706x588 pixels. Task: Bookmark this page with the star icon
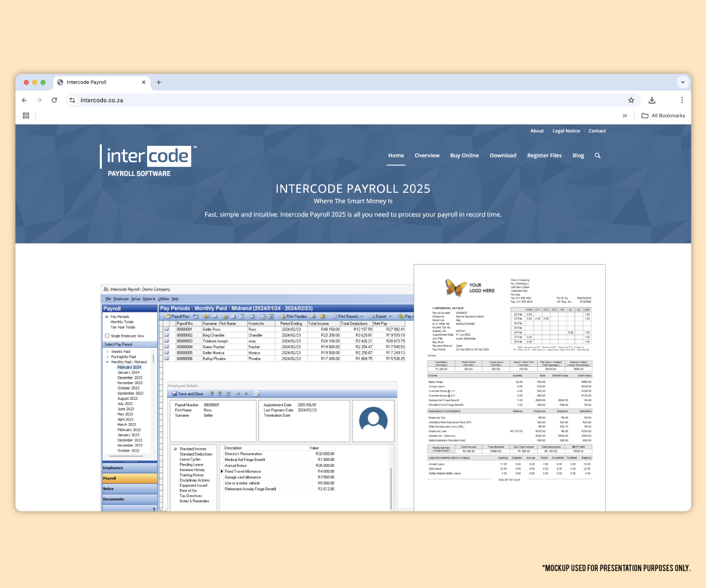(x=631, y=100)
